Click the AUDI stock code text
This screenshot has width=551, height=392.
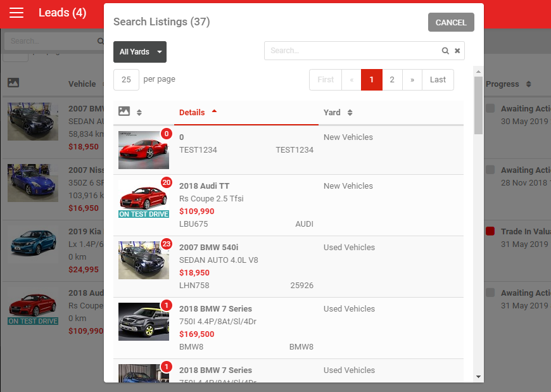tap(304, 224)
